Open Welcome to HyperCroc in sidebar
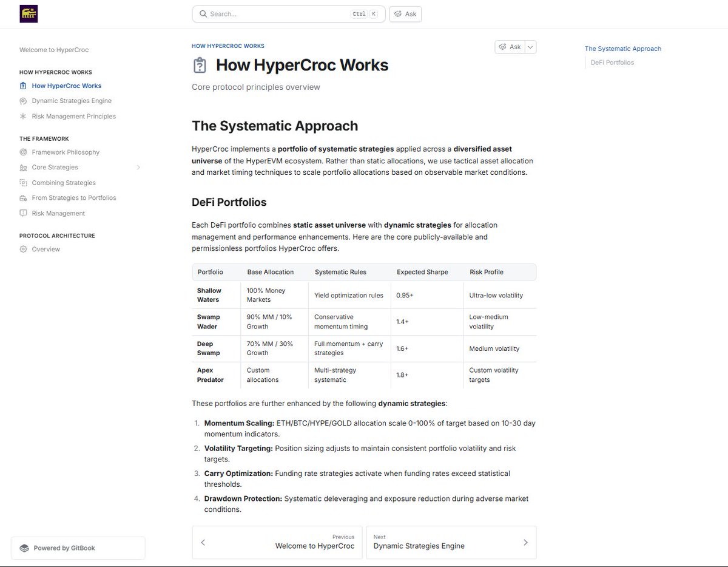The width and height of the screenshot is (728, 567). [x=54, y=50]
